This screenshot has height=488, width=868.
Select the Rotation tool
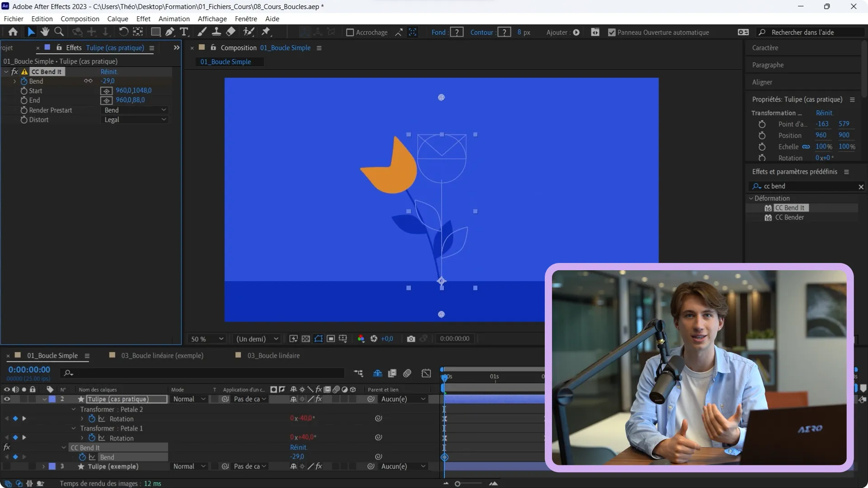coord(123,32)
